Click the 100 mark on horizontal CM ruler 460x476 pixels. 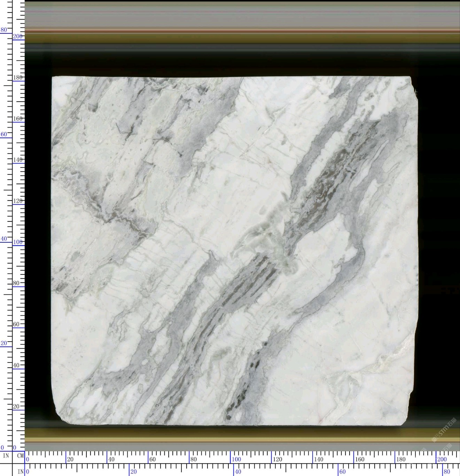pyautogui.click(x=236, y=459)
